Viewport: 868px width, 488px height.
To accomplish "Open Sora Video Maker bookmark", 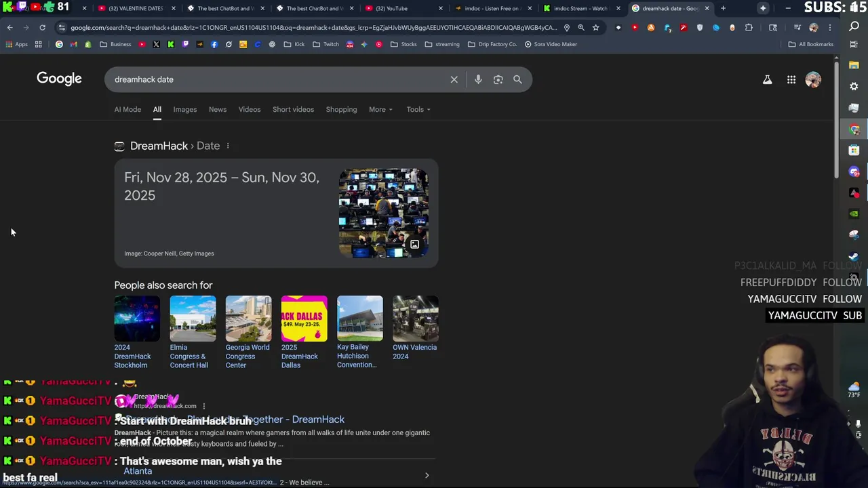I will (551, 44).
